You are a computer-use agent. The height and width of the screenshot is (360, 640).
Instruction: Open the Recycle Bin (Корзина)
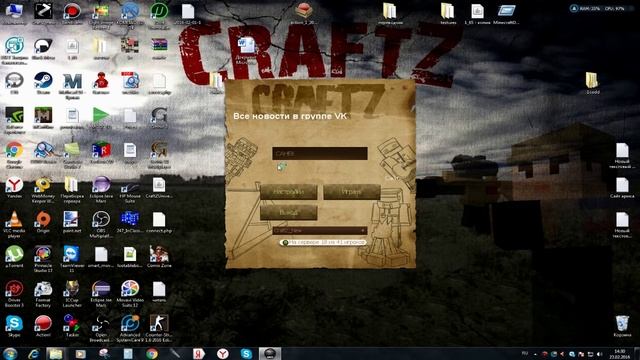pyautogui.click(x=622, y=326)
